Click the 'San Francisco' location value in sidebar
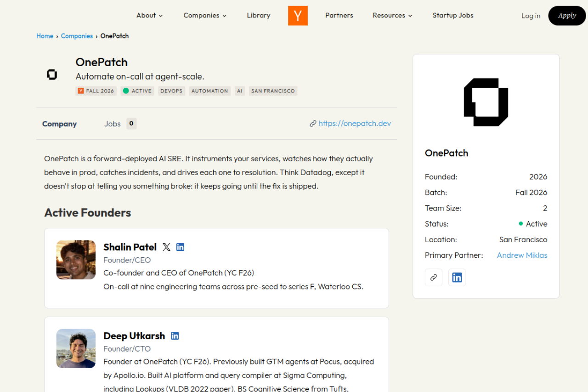 point(523,239)
